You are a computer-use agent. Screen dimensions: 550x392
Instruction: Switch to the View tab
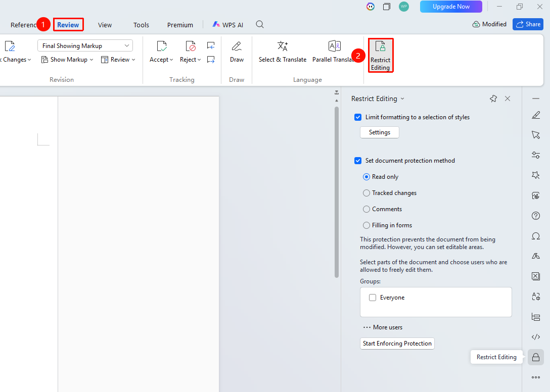tap(105, 25)
